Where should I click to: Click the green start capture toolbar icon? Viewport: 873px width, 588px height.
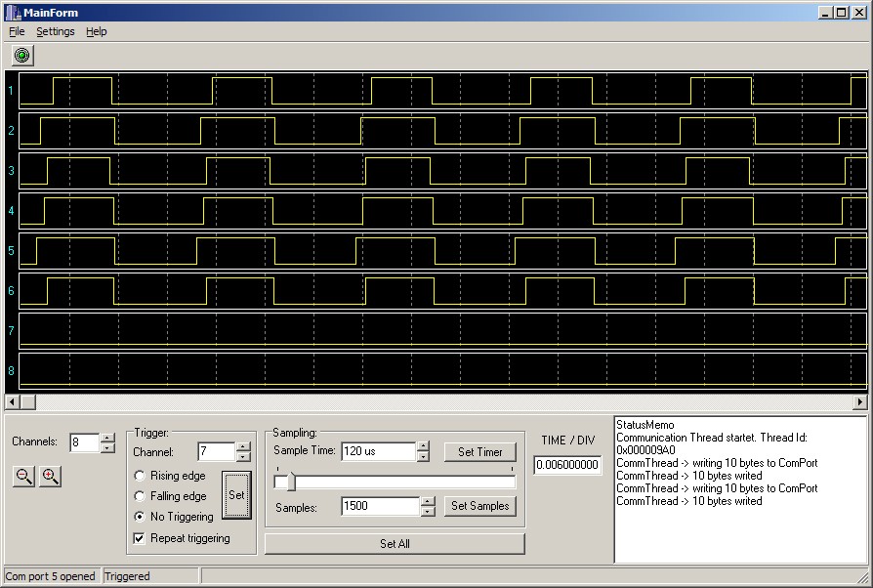22,56
